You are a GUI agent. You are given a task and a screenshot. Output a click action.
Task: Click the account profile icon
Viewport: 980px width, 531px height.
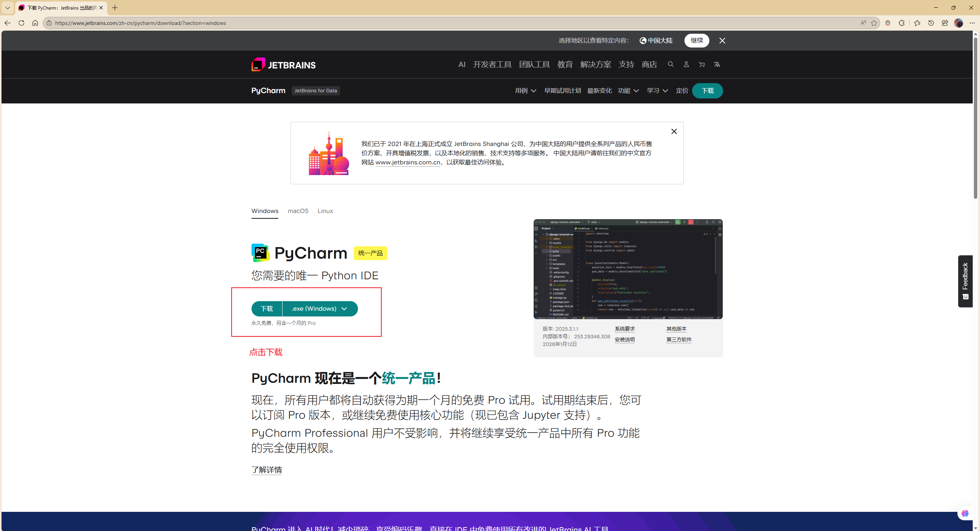[x=686, y=64]
